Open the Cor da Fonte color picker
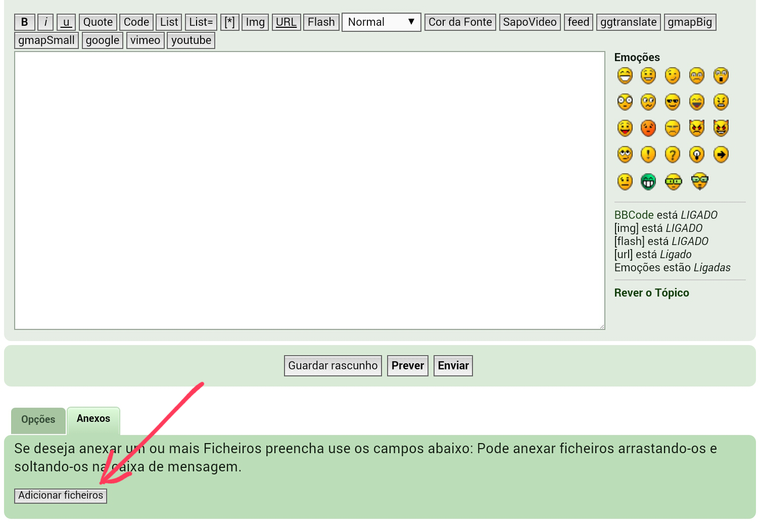 (460, 22)
